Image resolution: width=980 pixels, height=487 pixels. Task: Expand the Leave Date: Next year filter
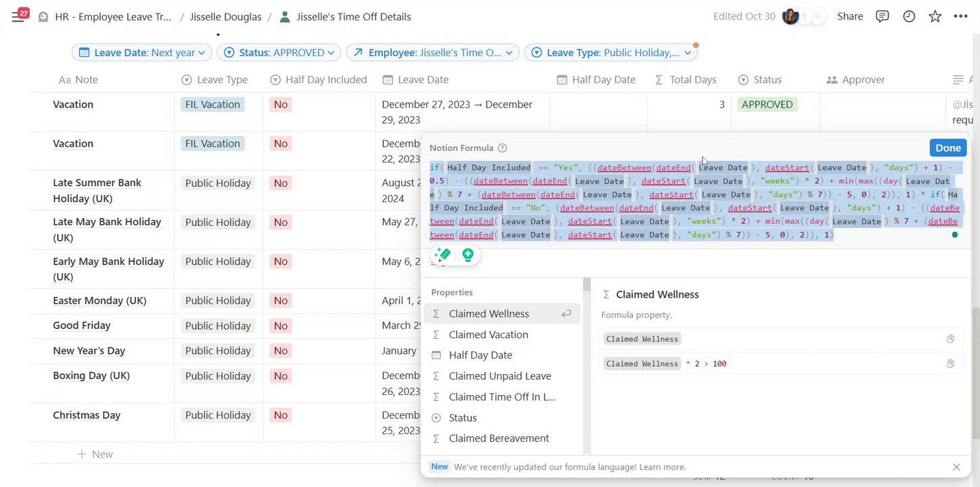point(142,53)
